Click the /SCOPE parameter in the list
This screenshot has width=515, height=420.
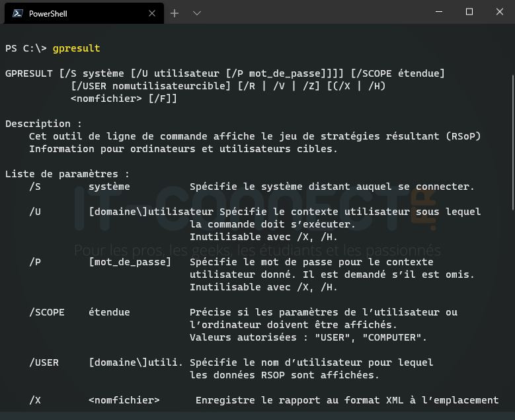[47, 312]
